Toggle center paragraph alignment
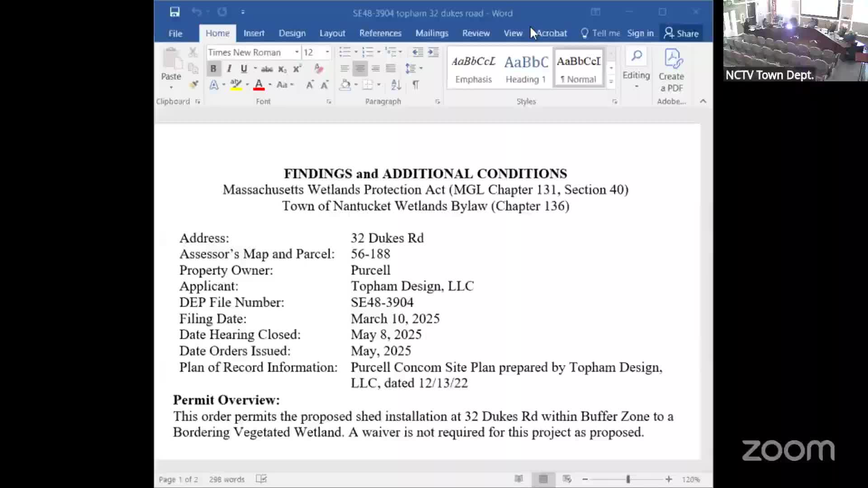 coord(360,68)
